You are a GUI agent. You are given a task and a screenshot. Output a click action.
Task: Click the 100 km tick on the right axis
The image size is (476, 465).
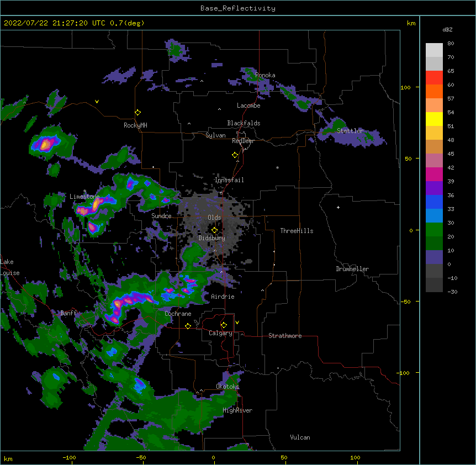pos(405,87)
